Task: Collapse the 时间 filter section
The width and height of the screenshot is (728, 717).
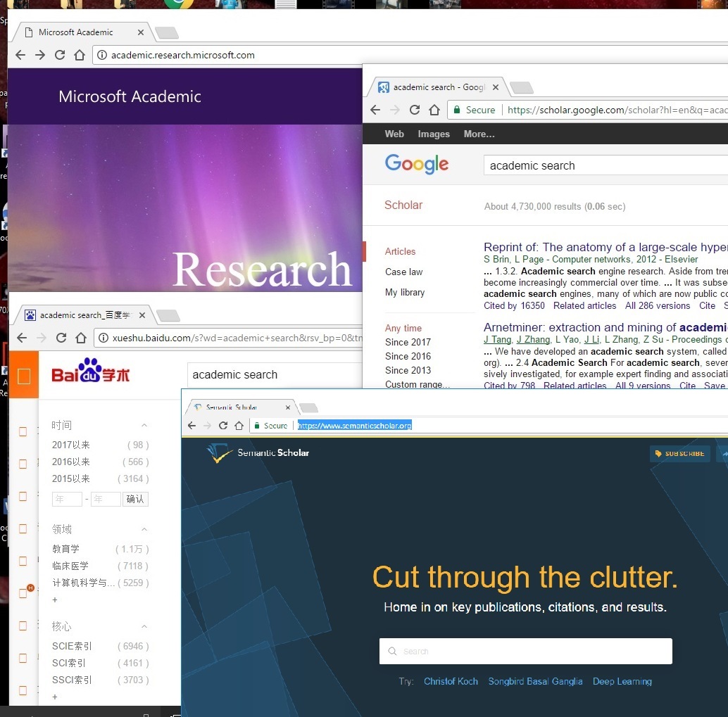Action: point(144,425)
